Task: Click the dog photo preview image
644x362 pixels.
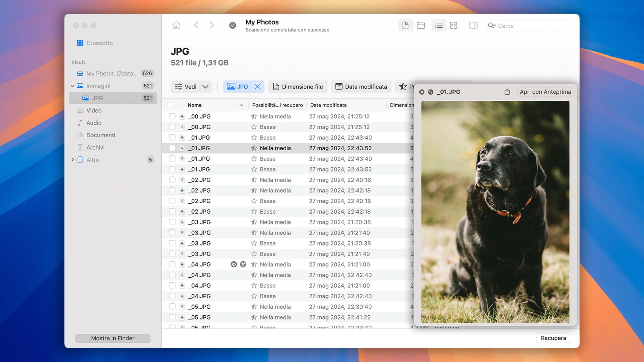Action: coord(495,212)
